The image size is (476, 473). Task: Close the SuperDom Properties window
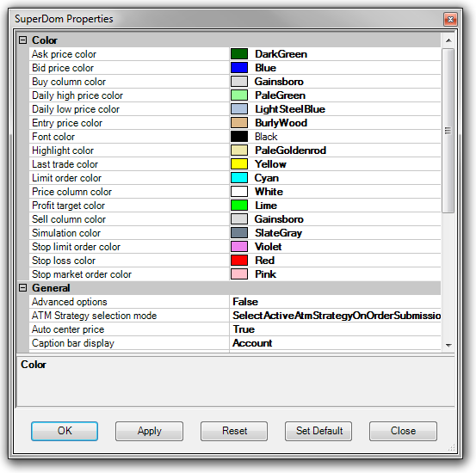click(x=450, y=19)
